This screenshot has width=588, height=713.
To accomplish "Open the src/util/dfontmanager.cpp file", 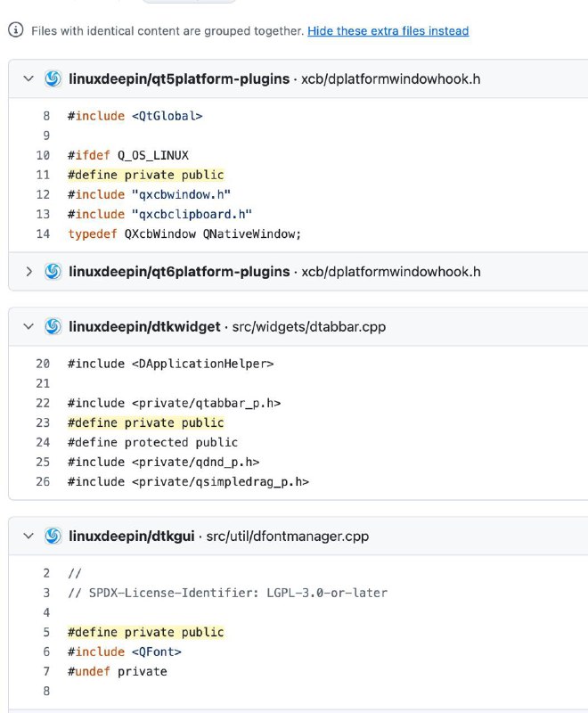I will [287, 536].
